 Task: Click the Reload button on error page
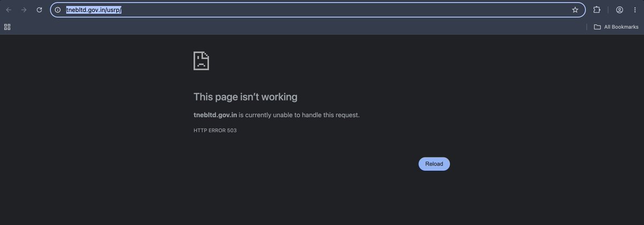click(x=434, y=164)
